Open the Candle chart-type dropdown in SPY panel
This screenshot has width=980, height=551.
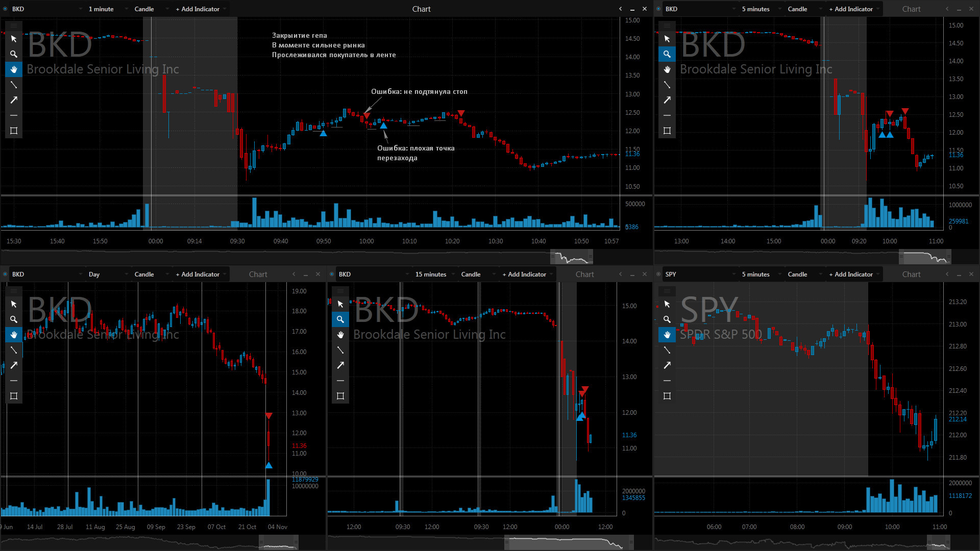pos(805,274)
